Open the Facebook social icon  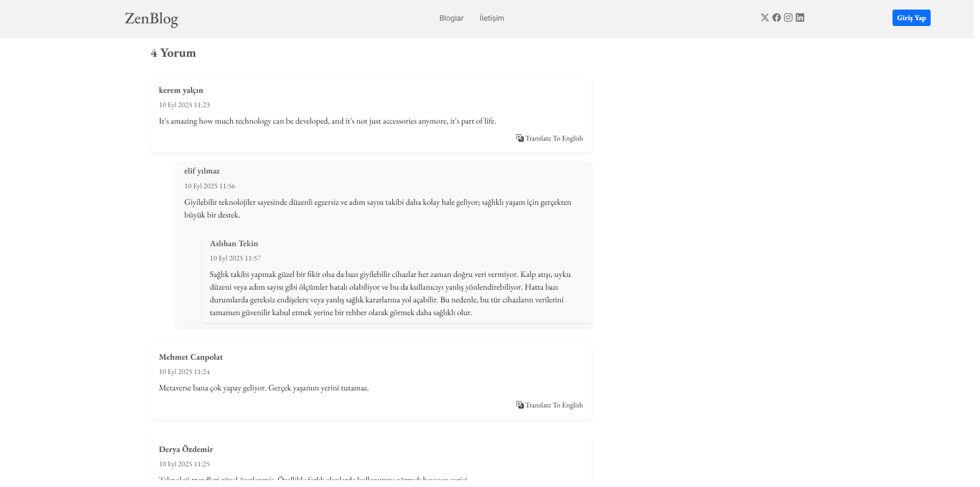[776, 18]
